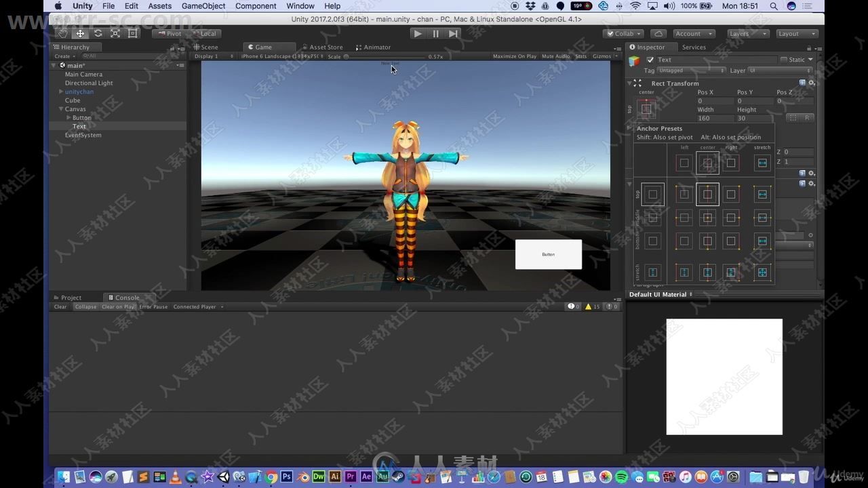Screen dimensions: 868x488
Task: Open Photoshop from the dock
Action: coord(286,477)
